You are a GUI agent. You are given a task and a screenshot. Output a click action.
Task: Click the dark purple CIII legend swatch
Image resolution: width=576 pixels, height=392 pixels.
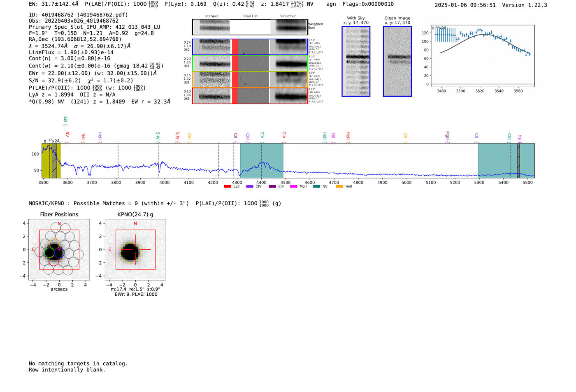coord(272,187)
